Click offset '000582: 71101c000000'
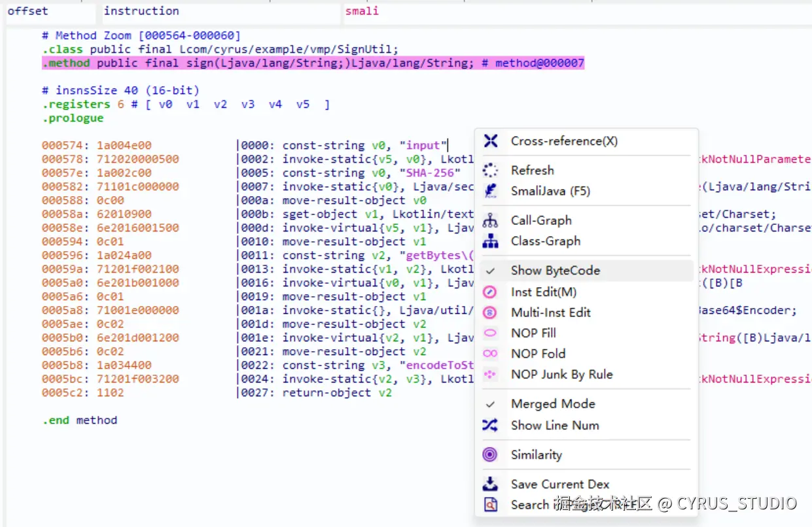This screenshot has width=812, height=527. pyautogui.click(x=110, y=186)
